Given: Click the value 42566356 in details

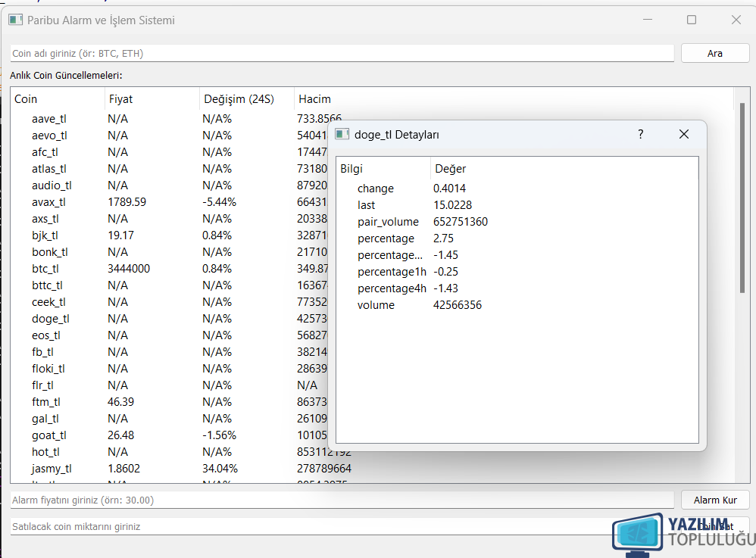Looking at the screenshot, I should pos(457,305).
